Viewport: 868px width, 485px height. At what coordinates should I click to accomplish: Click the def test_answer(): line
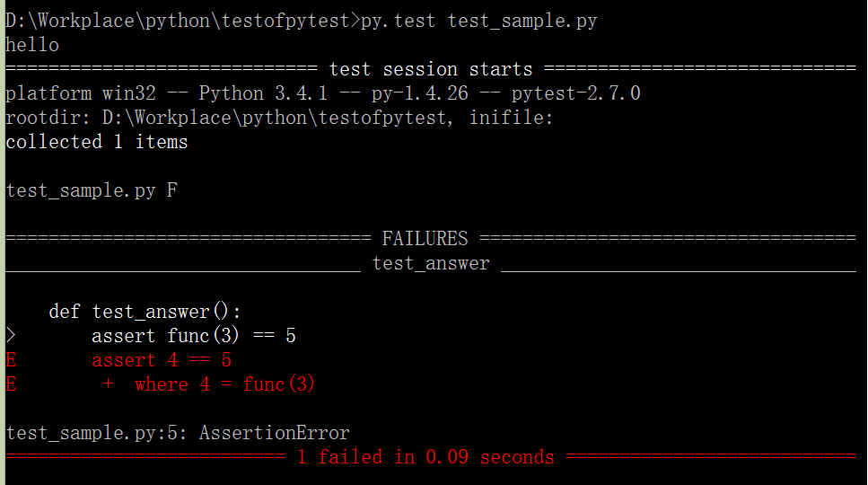tap(145, 311)
